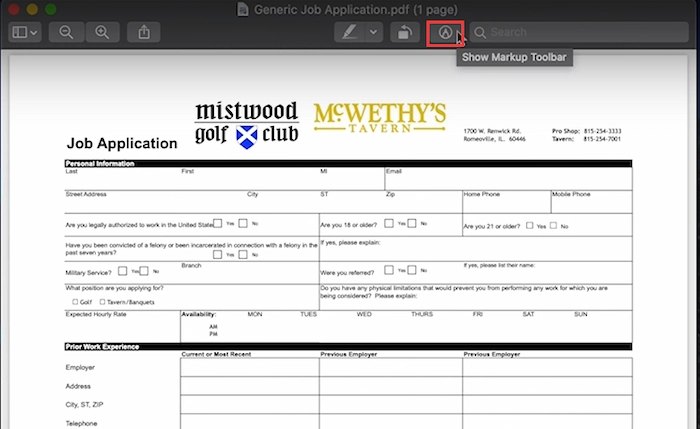Select the Highlight pen tool
Image resolution: width=700 pixels, height=429 pixels.
click(x=349, y=32)
